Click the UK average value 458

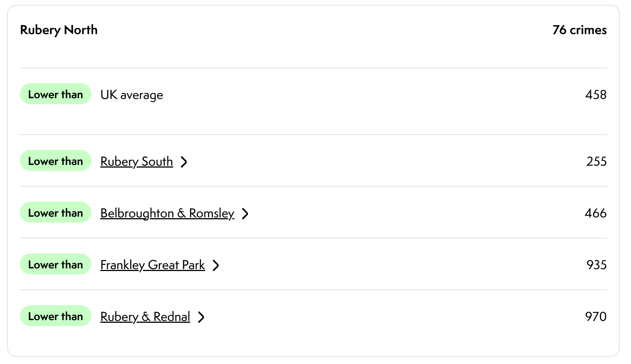click(596, 94)
